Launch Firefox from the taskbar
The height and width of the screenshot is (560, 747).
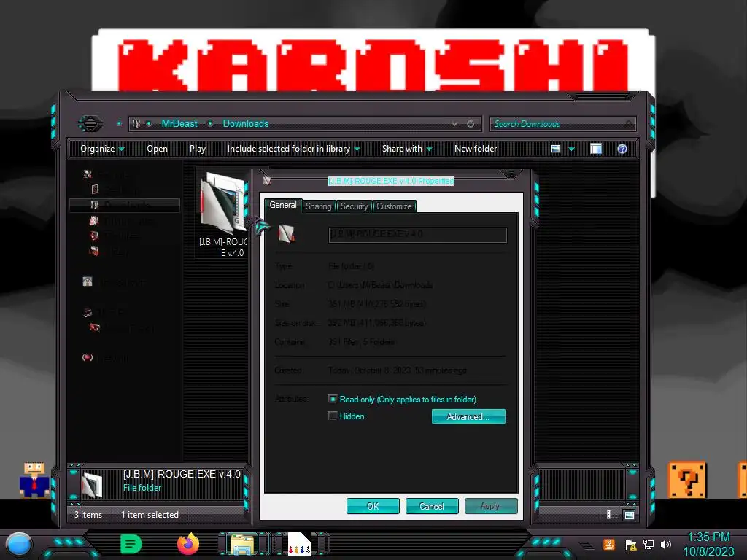click(188, 544)
